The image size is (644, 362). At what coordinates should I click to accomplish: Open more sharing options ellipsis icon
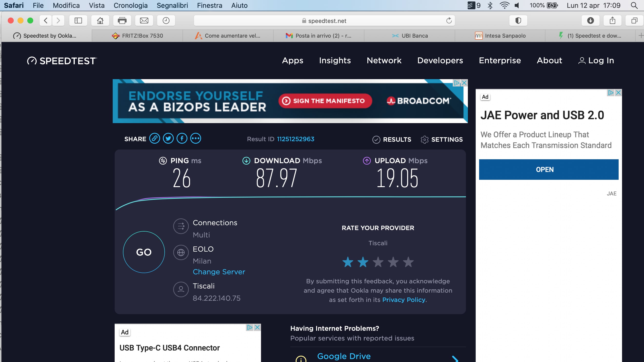click(195, 138)
